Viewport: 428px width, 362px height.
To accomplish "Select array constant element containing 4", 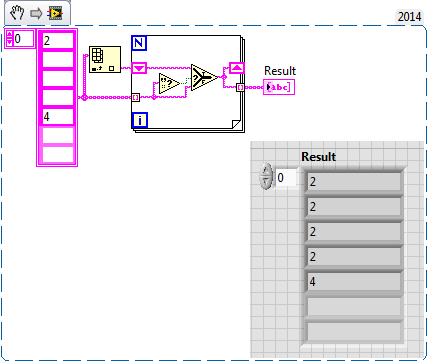I will tap(57, 117).
